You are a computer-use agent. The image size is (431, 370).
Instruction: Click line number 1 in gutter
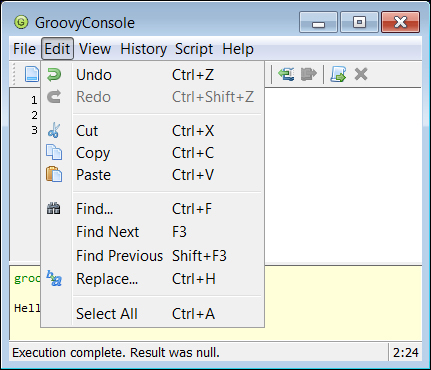34,100
